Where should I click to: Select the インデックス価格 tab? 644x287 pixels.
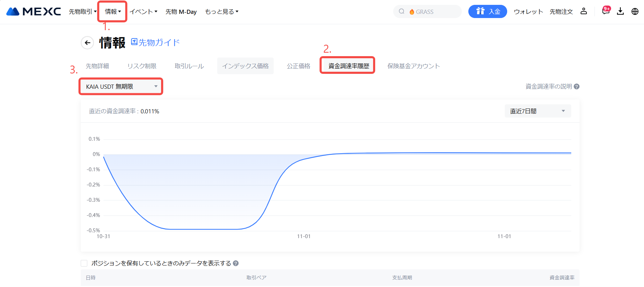(x=245, y=66)
